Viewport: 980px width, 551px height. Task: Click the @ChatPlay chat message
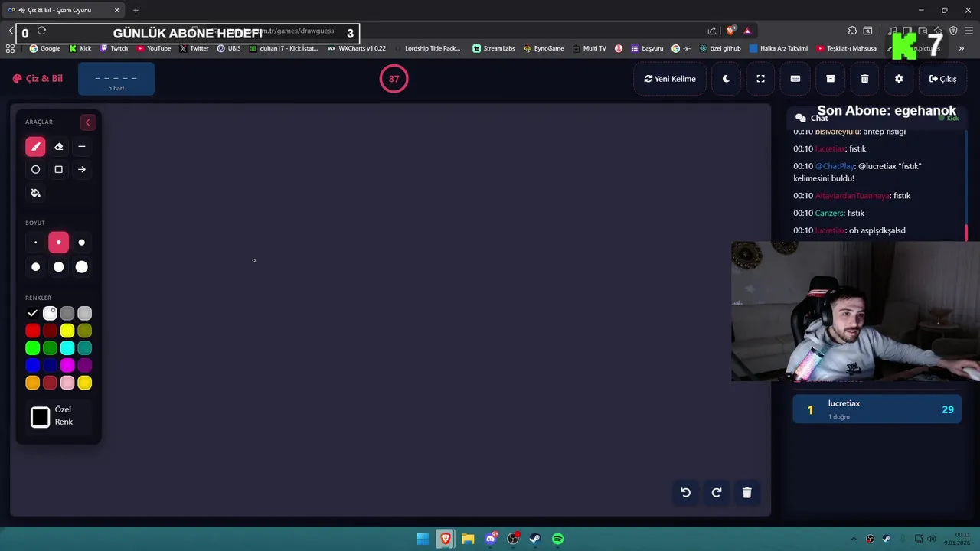pyautogui.click(x=857, y=172)
